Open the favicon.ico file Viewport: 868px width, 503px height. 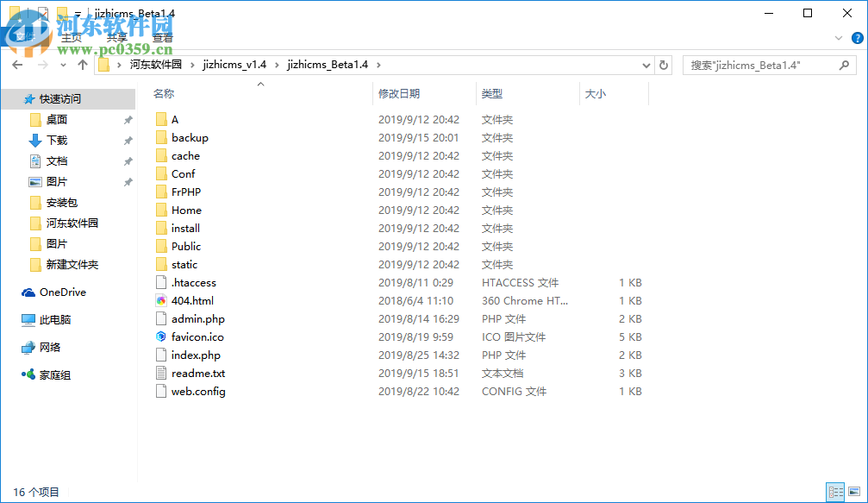click(x=197, y=336)
